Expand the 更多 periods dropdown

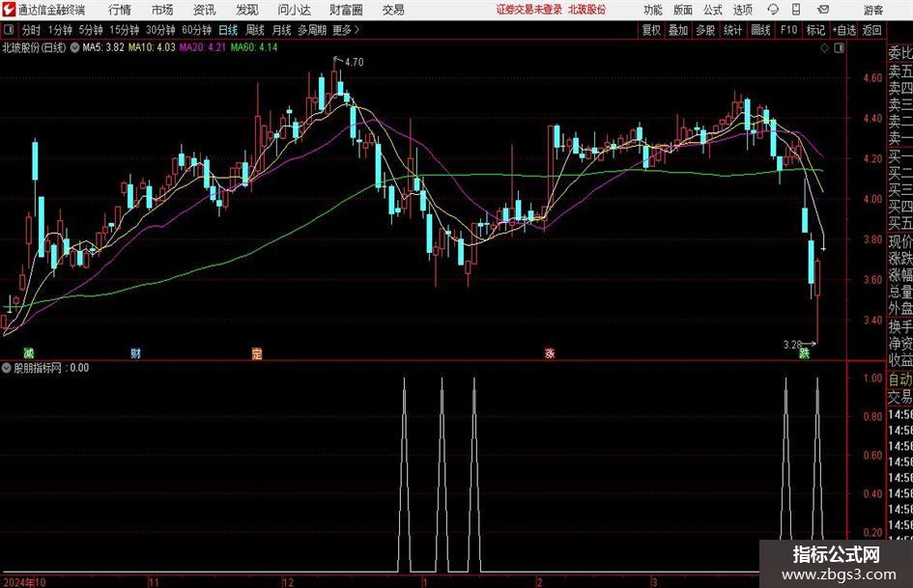346,30
